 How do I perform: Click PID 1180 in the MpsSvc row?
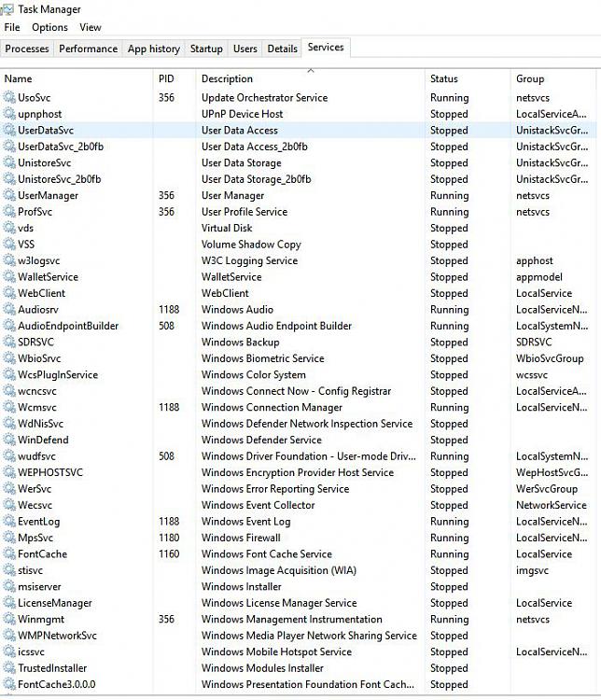point(169,538)
